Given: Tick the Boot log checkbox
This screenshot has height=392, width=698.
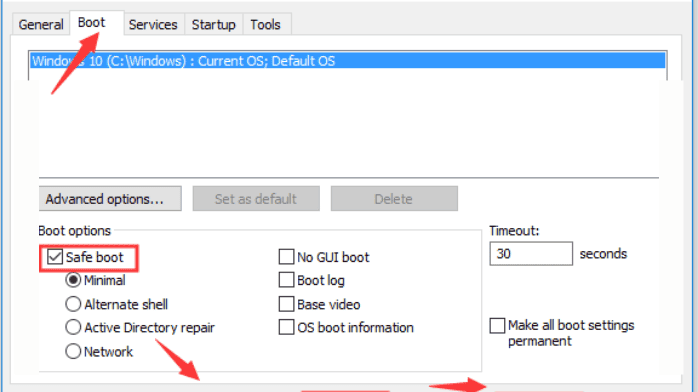Looking at the screenshot, I should pyautogui.click(x=286, y=280).
